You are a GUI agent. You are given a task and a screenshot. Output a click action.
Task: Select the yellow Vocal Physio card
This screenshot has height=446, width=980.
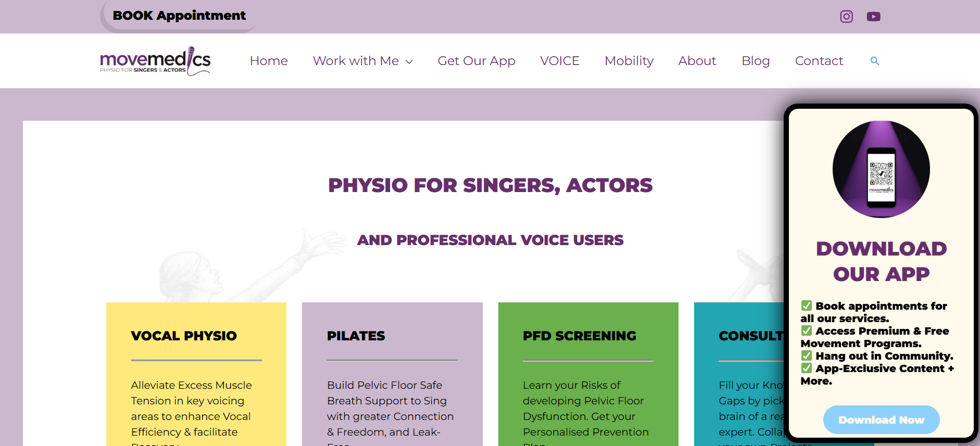click(196, 374)
